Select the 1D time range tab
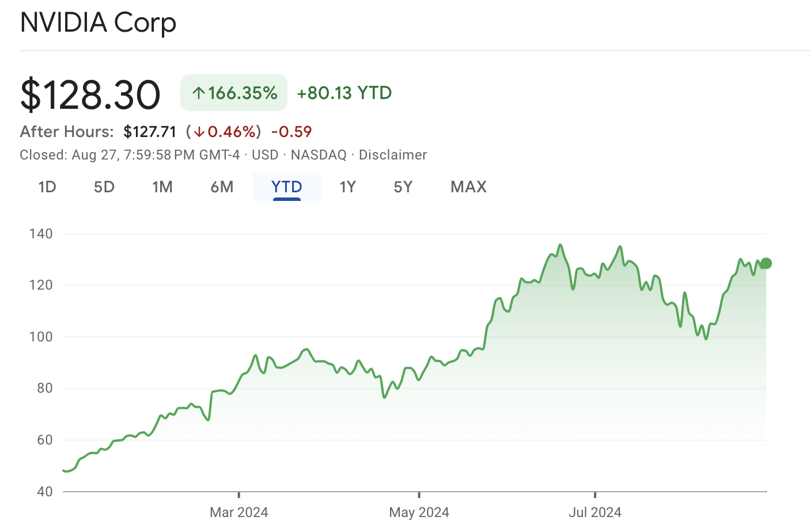This screenshot has height=532, width=810. click(x=47, y=187)
